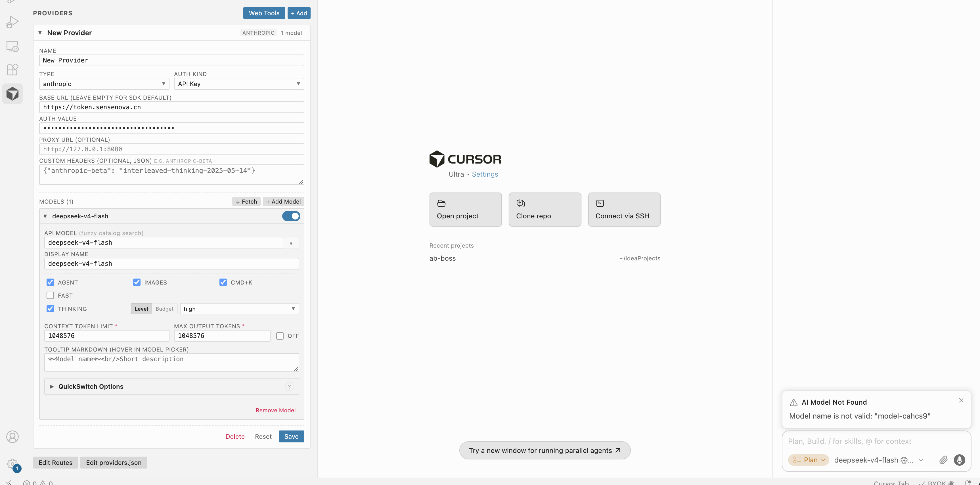Open Remote Explorer in the activity bar
Image resolution: width=980 pixels, height=485 pixels.
[x=12, y=46]
